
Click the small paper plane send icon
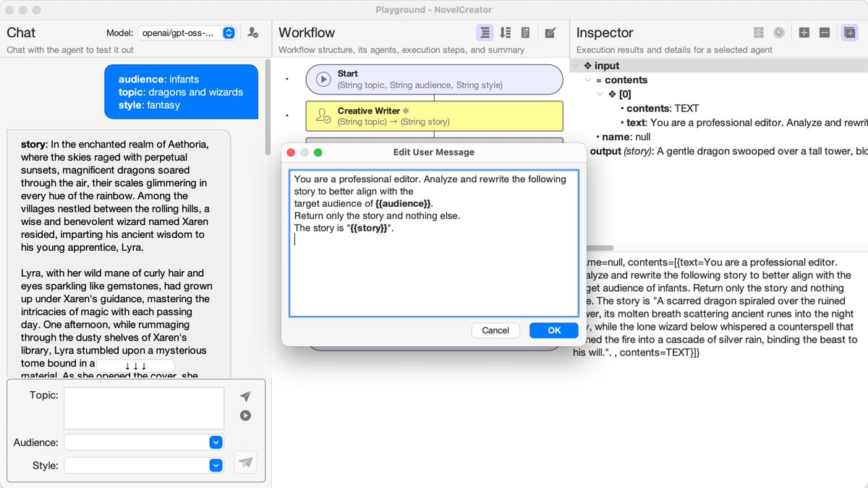[x=246, y=396]
